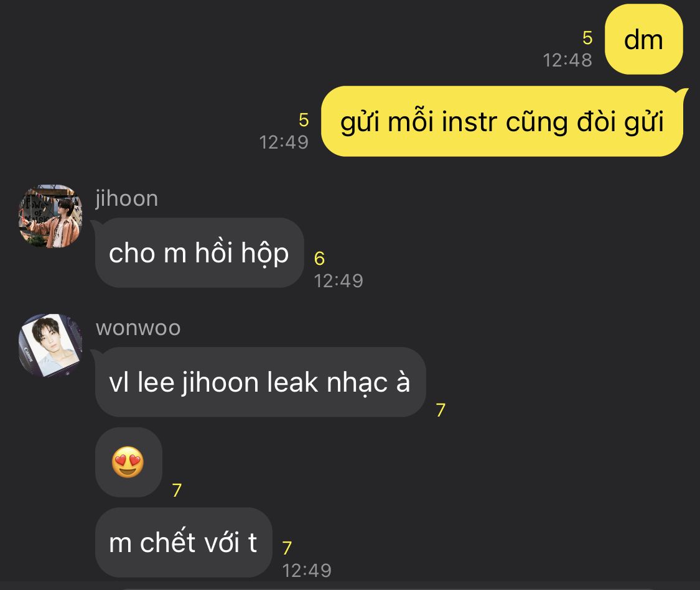Tap unread count 6 beside jihoon's message
The image size is (700, 590).
(319, 258)
